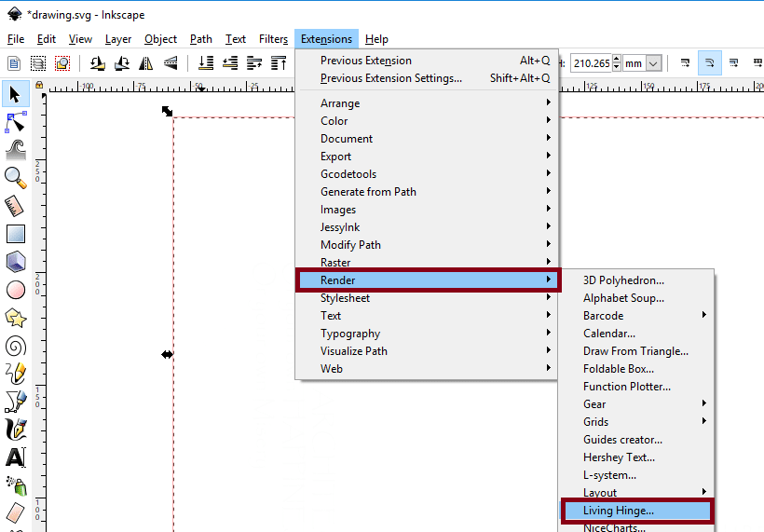This screenshot has width=764, height=532.
Task: Select the Eraser tool
Action: point(16,513)
